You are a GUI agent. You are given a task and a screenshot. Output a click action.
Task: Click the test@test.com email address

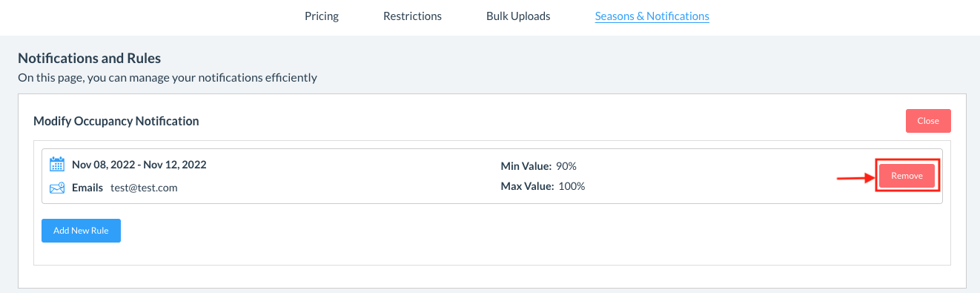pos(145,188)
